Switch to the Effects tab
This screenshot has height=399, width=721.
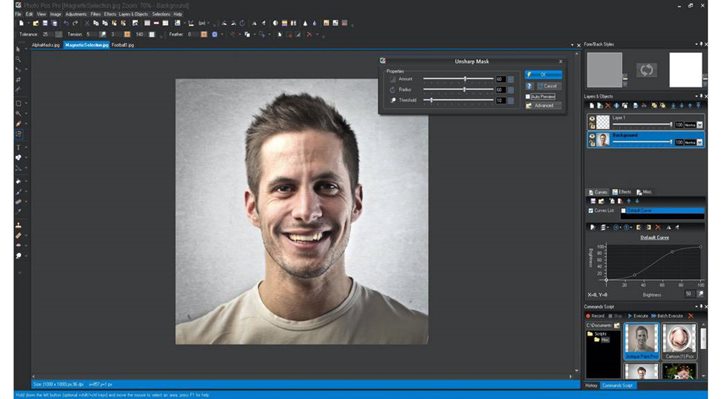point(622,192)
